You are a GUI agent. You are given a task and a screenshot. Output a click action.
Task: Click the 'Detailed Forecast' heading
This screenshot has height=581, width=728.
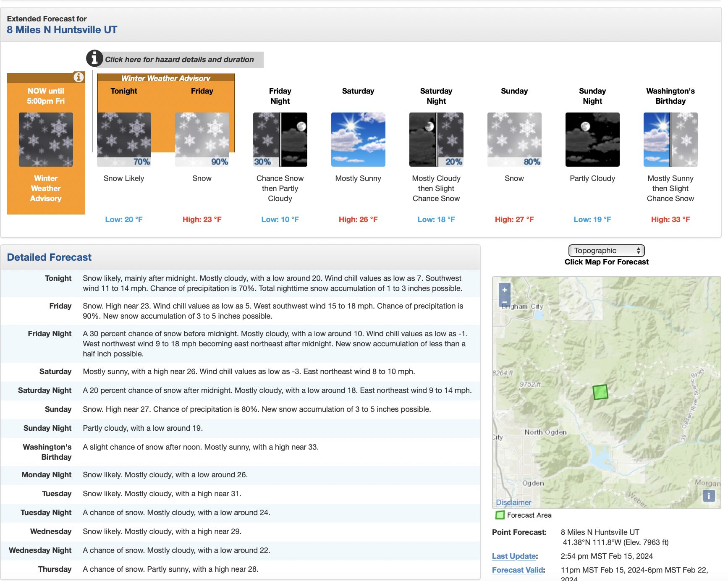pos(49,257)
